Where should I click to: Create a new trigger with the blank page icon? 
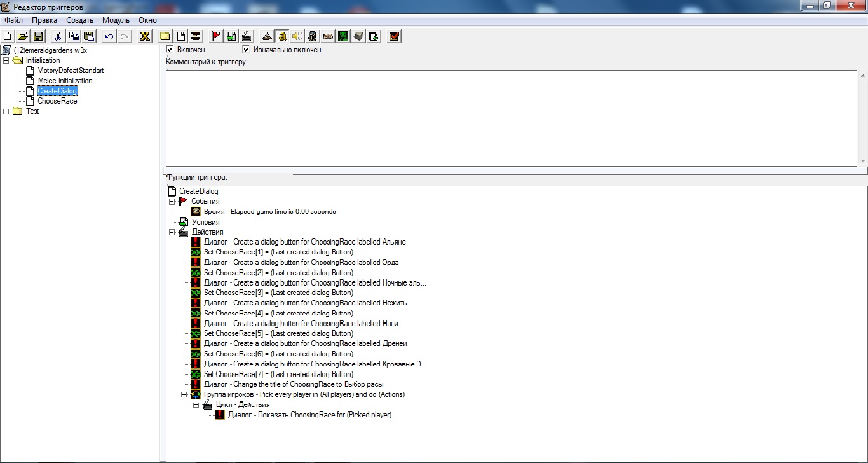[180, 36]
